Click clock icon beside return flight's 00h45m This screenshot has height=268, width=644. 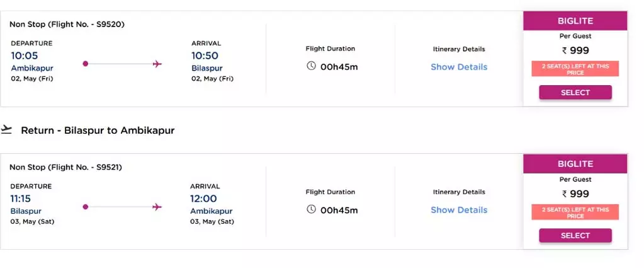click(x=312, y=209)
